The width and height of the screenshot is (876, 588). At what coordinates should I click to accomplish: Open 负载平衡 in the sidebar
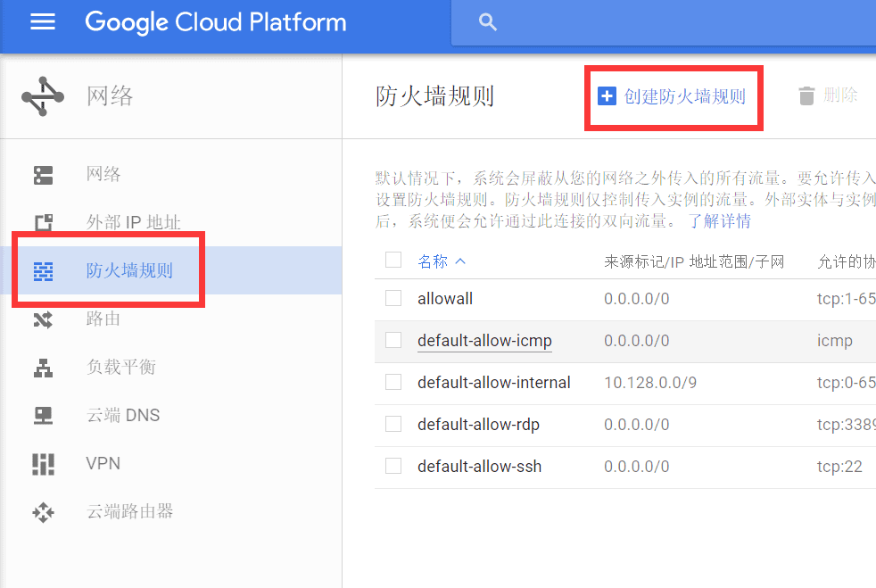point(120,367)
